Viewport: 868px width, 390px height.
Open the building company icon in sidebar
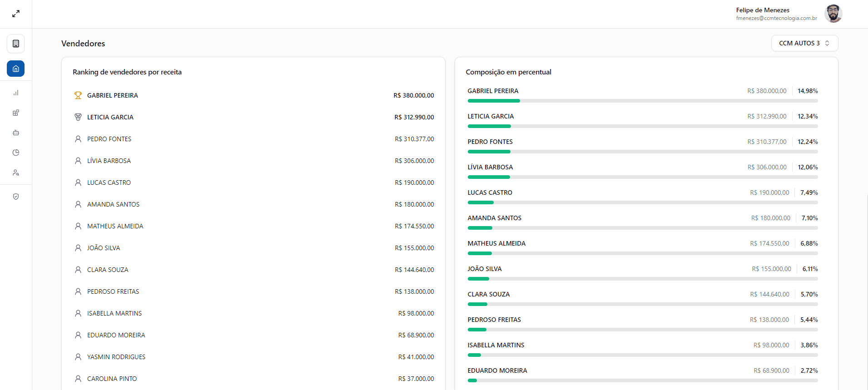[x=16, y=44]
